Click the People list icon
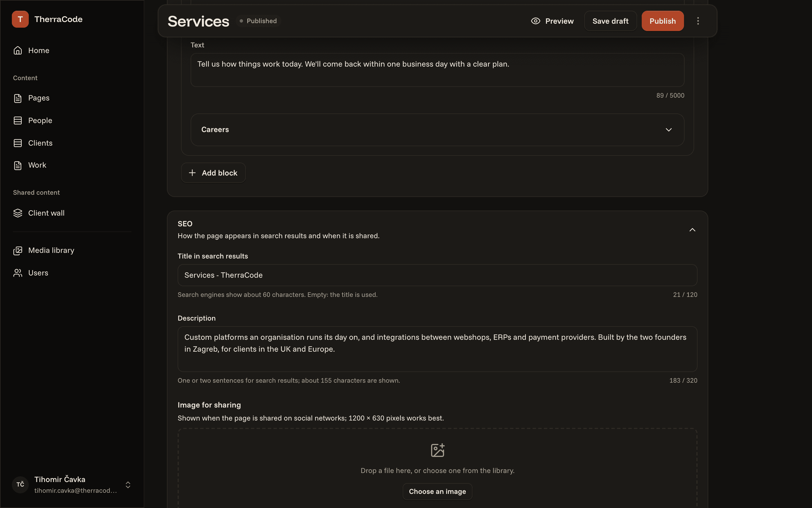The image size is (812, 508). [18, 121]
